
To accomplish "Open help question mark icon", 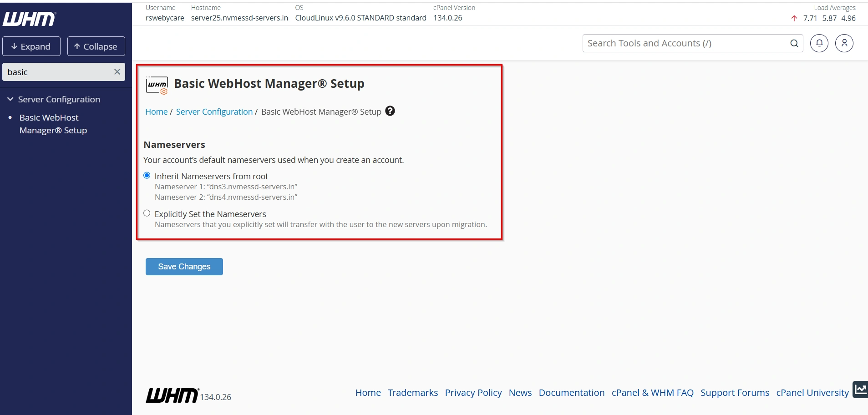I will tap(390, 111).
